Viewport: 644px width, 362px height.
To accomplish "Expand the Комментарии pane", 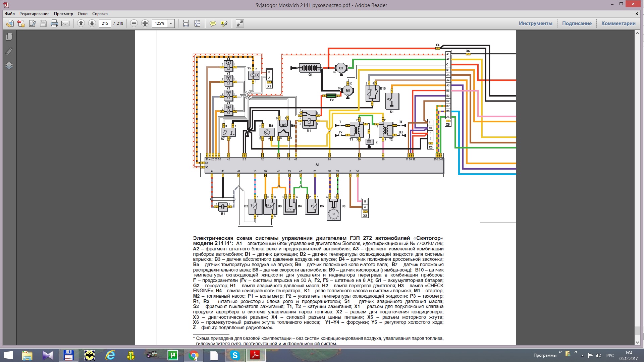I will pos(618,23).
